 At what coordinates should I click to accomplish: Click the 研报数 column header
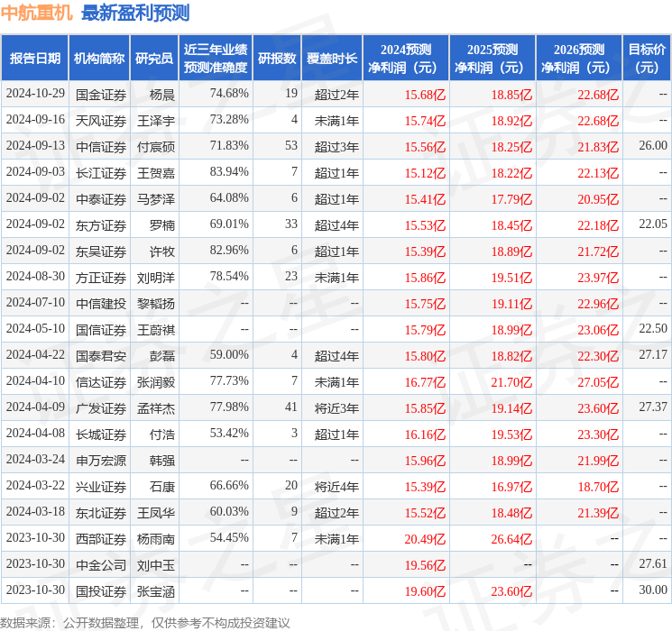coord(277,59)
